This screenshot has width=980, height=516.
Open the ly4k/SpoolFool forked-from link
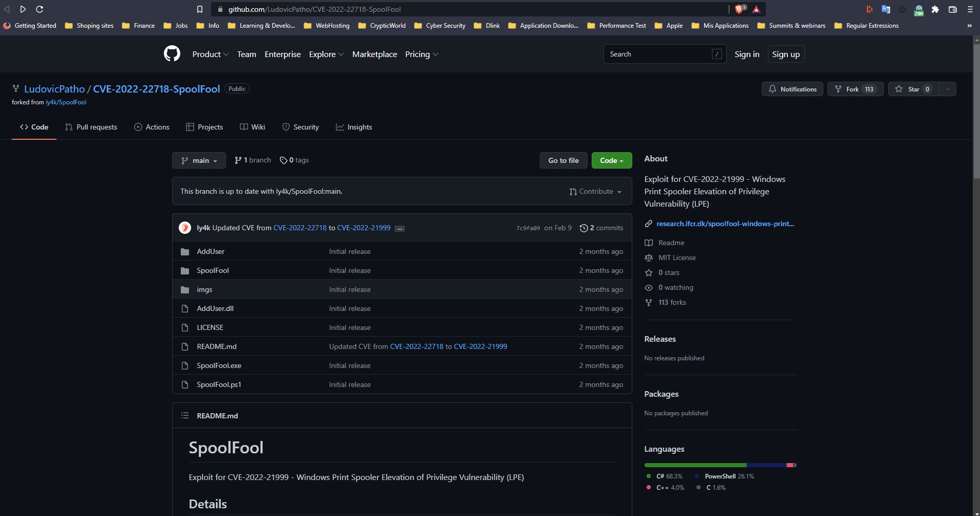[66, 102]
